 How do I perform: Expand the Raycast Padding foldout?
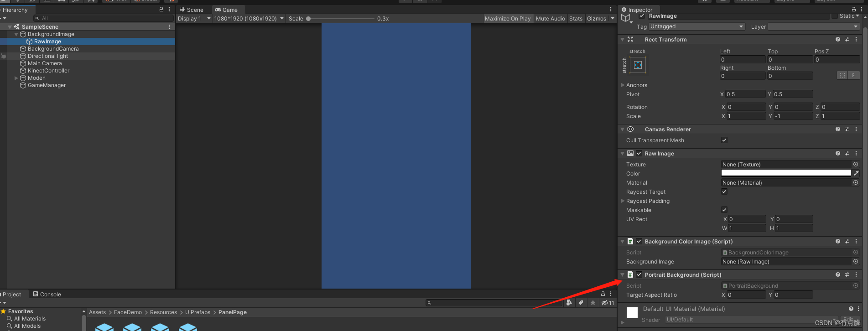pyautogui.click(x=623, y=201)
